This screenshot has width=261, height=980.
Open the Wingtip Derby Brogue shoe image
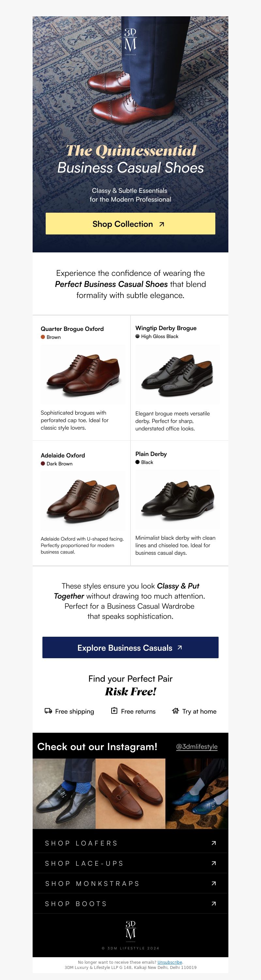coord(177,374)
